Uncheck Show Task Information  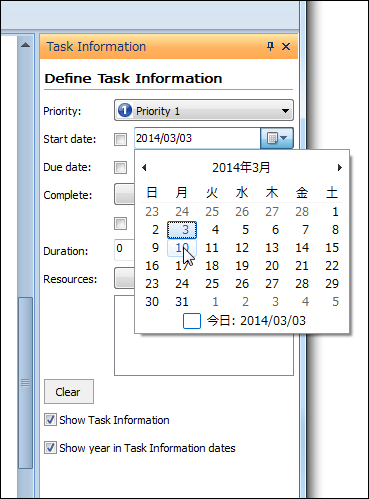[50, 420]
